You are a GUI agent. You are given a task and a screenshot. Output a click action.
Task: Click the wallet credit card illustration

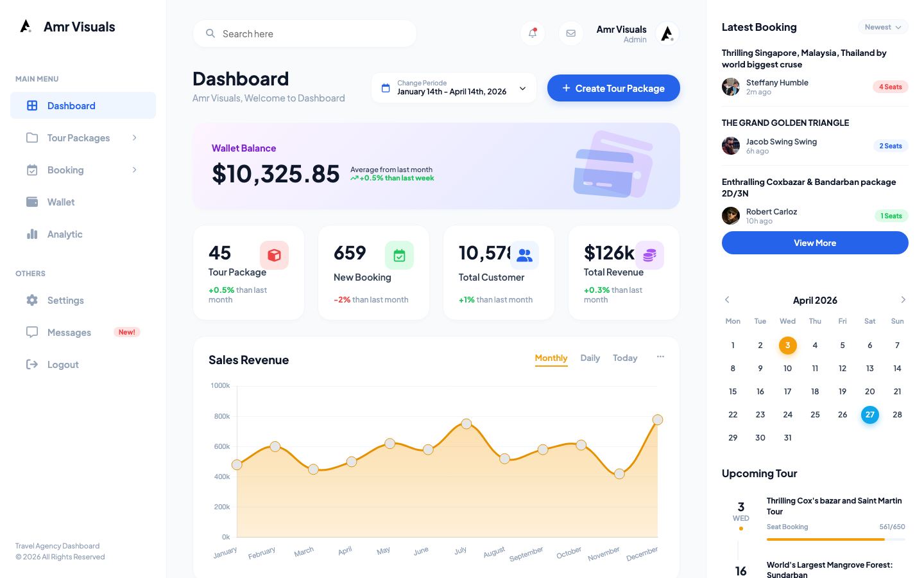(x=613, y=165)
